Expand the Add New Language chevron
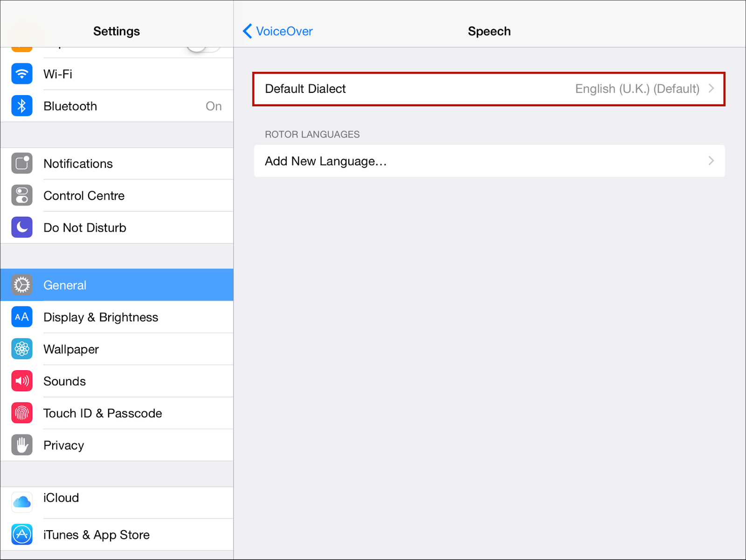The image size is (746, 560). click(711, 161)
